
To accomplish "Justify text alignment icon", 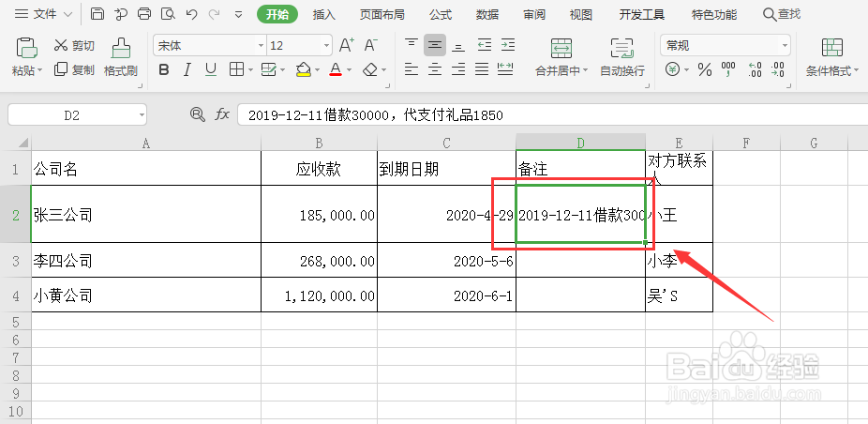I will [482, 69].
